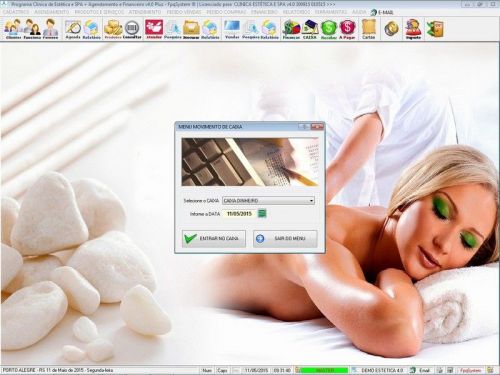500x375 pixels.
Task: Click the status bar clock time
Action: (x=282, y=370)
